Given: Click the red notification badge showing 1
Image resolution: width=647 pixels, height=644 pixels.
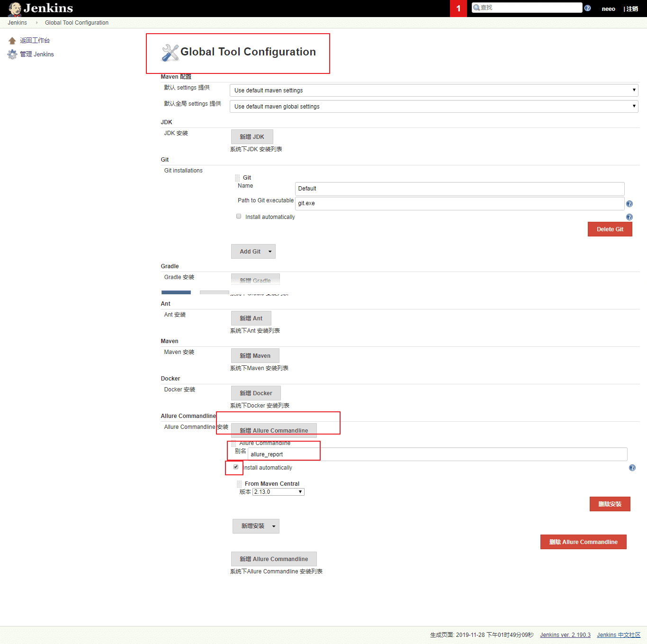Looking at the screenshot, I should pyautogui.click(x=458, y=9).
